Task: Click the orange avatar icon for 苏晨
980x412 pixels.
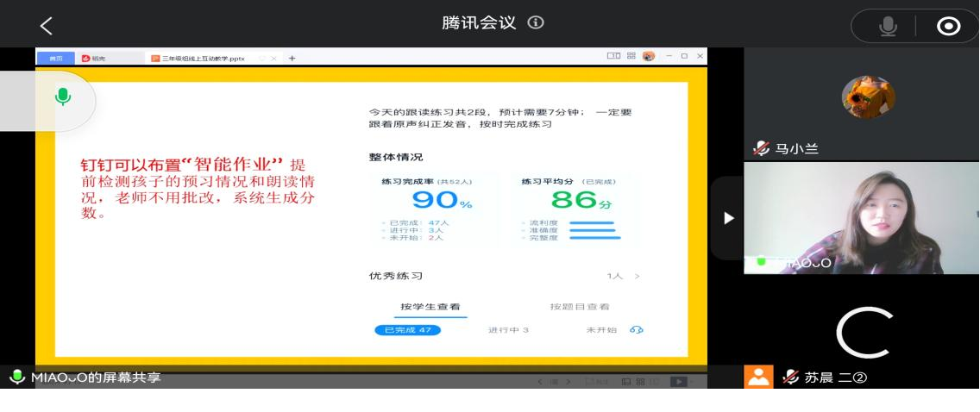Action: pyautogui.click(x=758, y=377)
